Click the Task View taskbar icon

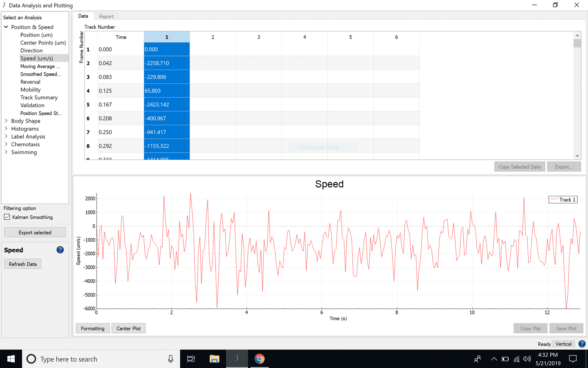pos(191,359)
